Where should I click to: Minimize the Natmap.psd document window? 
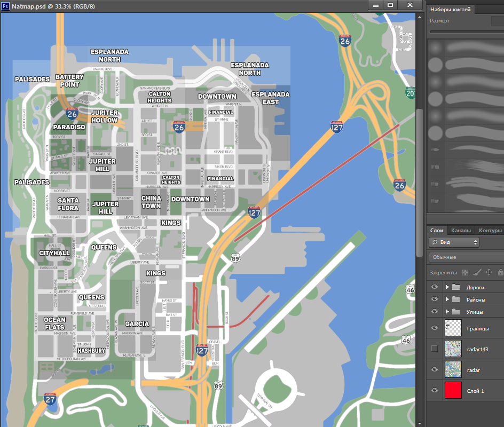pyautogui.click(x=376, y=5)
